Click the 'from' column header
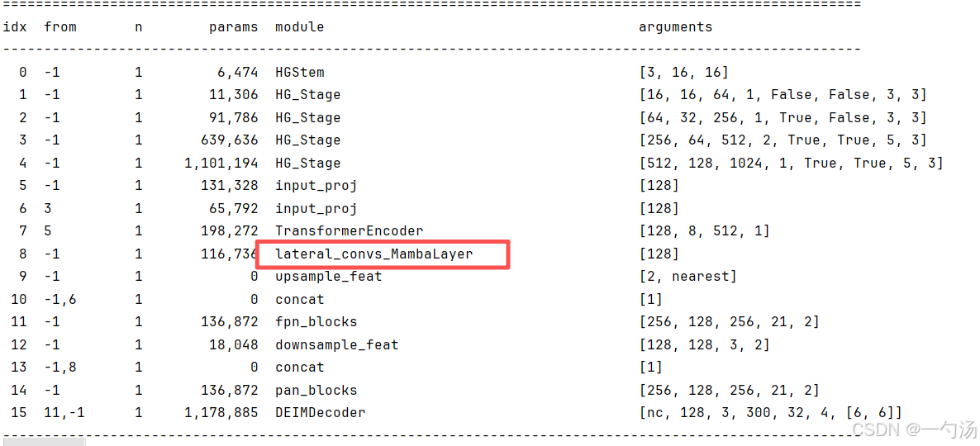The width and height of the screenshot is (980, 446). [60, 27]
